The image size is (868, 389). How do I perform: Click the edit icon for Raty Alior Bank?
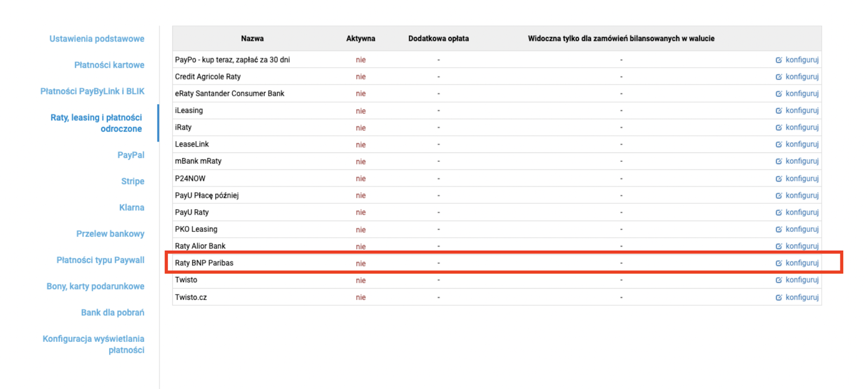click(x=779, y=246)
